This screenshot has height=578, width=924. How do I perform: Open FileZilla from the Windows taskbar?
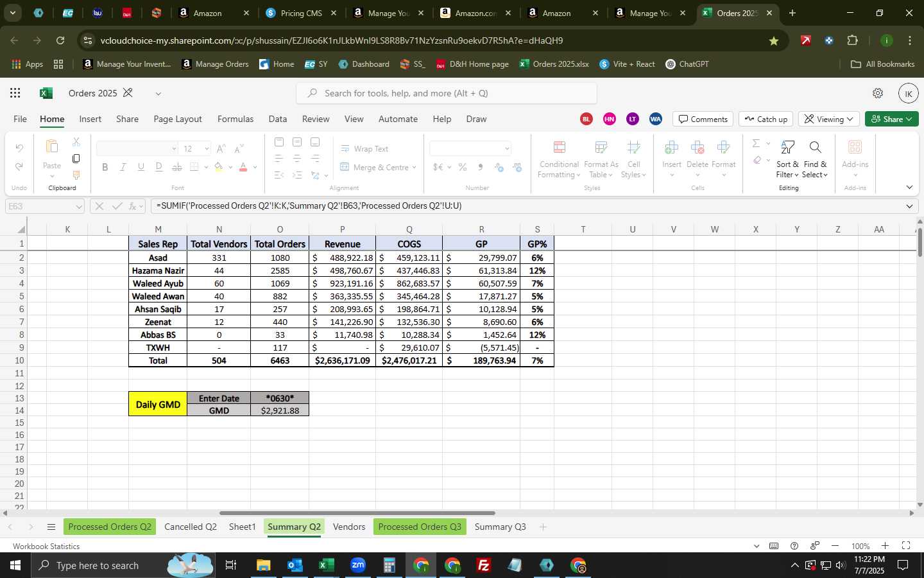(484, 565)
